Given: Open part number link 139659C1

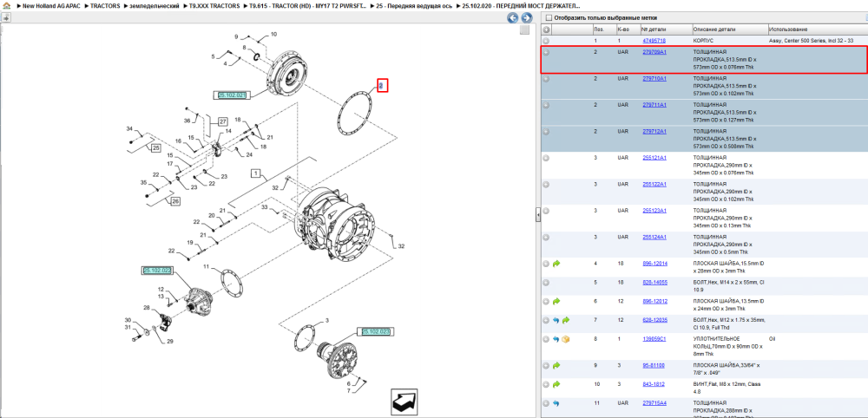Looking at the screenshot, I should pos(654,339).
